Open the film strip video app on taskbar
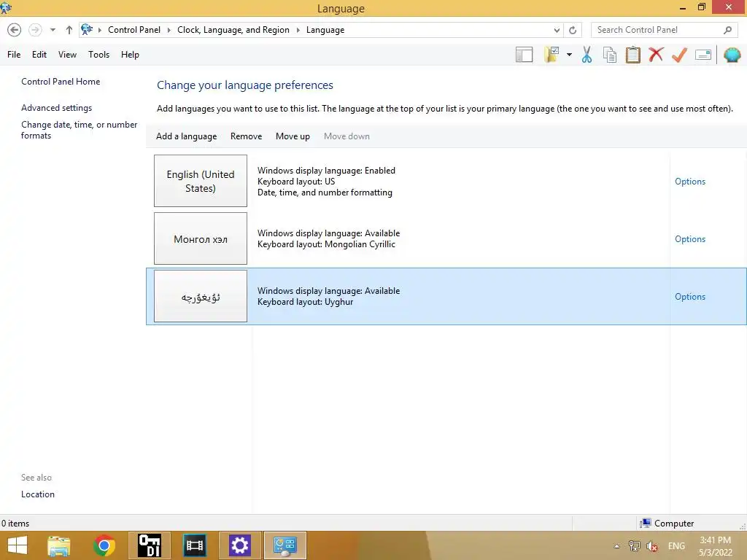The width and height of the screenshot is (747, 560). (x=194, y=545)
